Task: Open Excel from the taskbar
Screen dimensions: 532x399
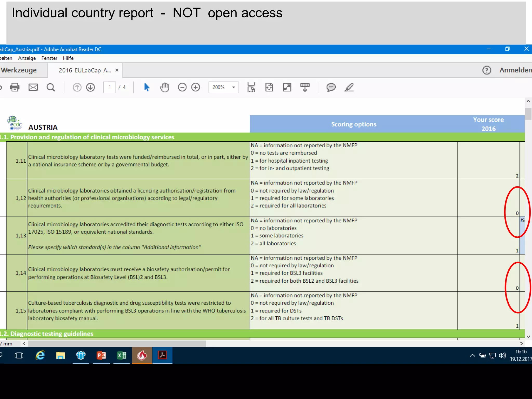Action: click(122, 355)
